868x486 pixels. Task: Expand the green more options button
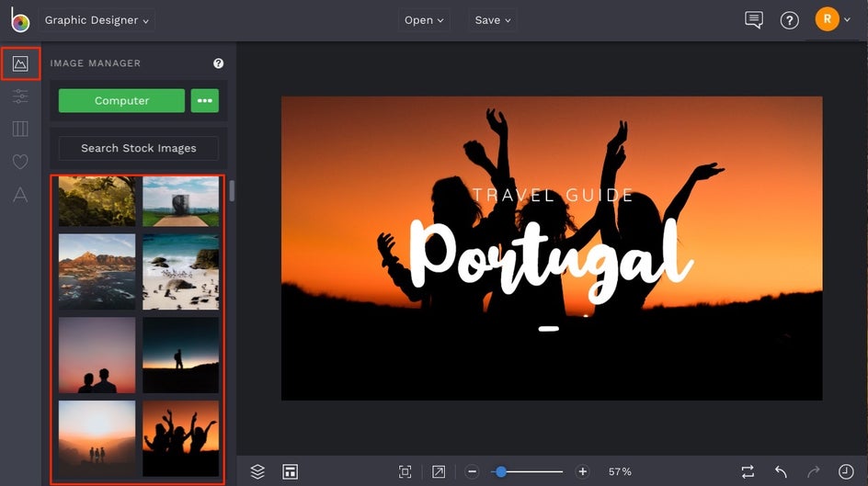tap(205, 101)
